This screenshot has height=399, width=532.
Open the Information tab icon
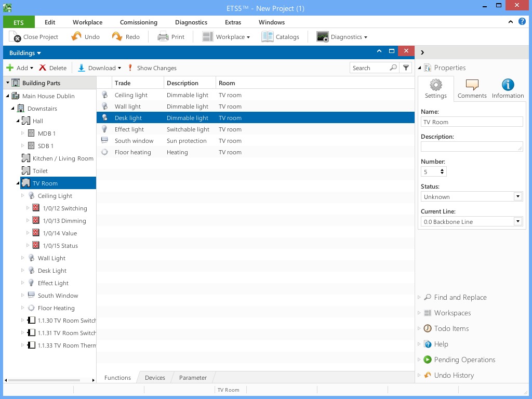click(508, 85)
